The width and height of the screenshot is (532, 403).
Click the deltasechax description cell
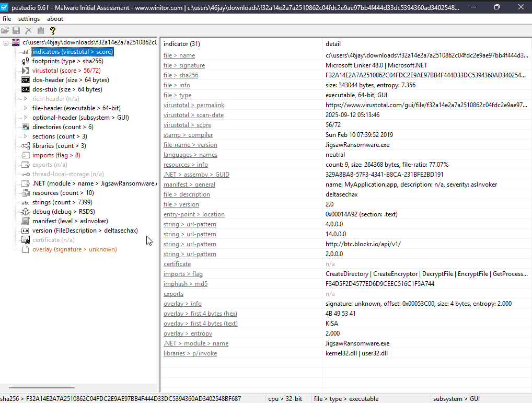(342, 195)
